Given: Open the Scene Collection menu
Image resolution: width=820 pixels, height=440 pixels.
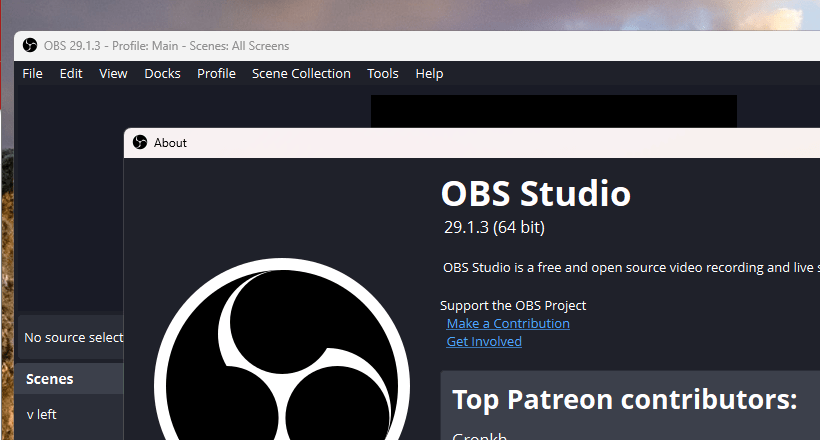Looking at the screenshot, I should pos(301,74).
